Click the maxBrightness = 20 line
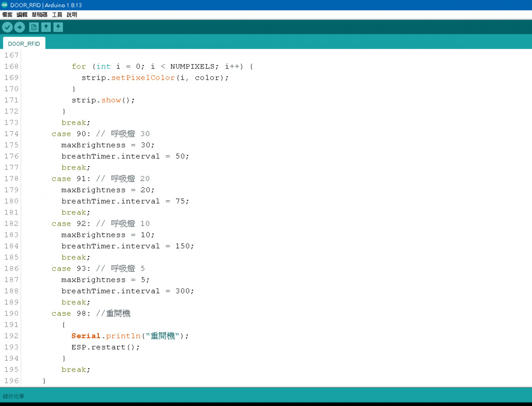This screenshot has height=406, width=532. [108, 190]
